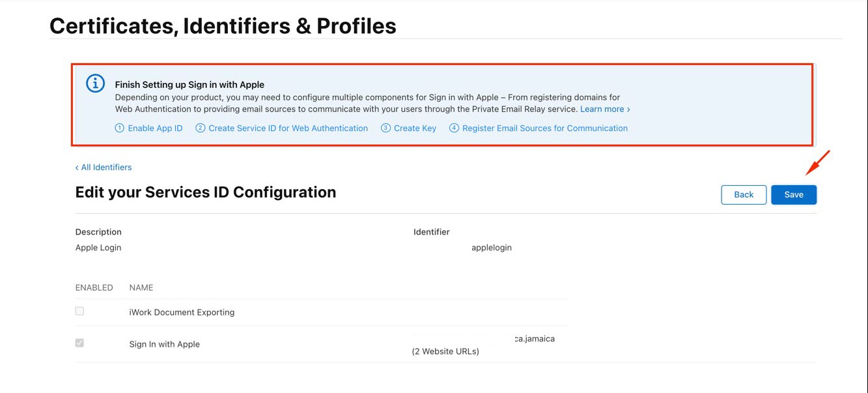
Task: Click the circled number 3 step icon
Action: [385, 128]
